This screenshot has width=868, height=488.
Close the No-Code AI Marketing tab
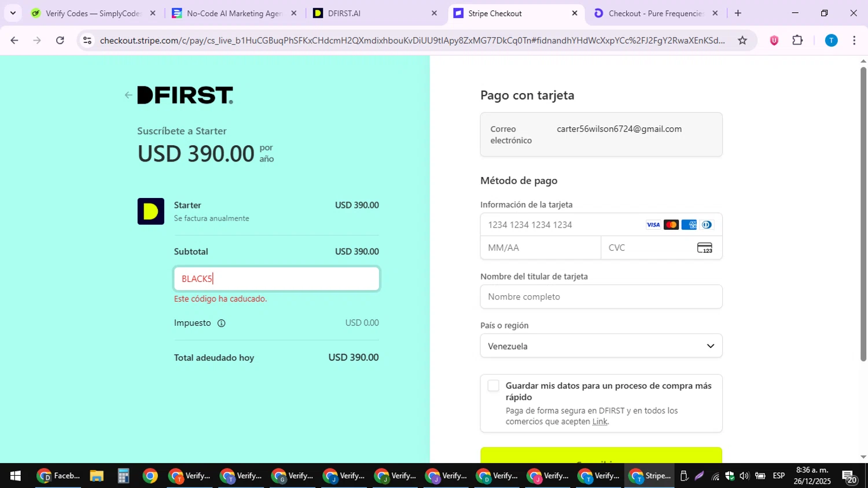293,13
